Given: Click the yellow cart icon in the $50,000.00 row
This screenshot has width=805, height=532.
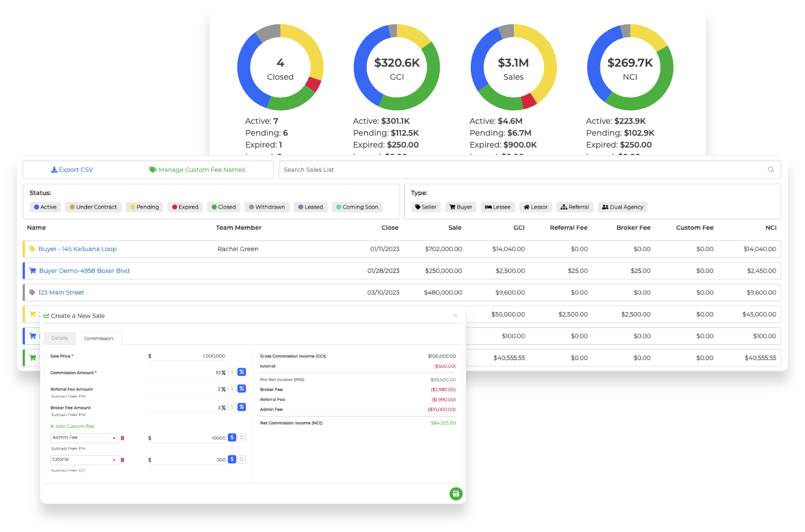Looking at the screenshot, I should click(x=33, y=314).
